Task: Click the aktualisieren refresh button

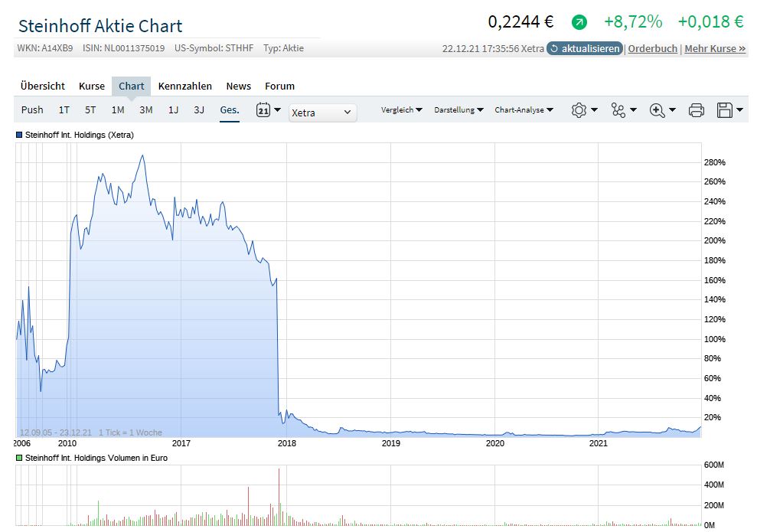Action: click(585, 48)
